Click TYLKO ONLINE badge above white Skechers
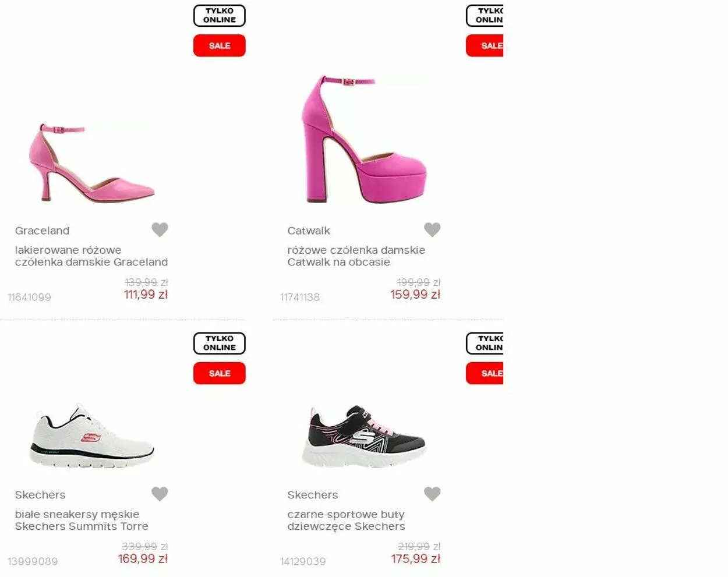 click(219, 344)
